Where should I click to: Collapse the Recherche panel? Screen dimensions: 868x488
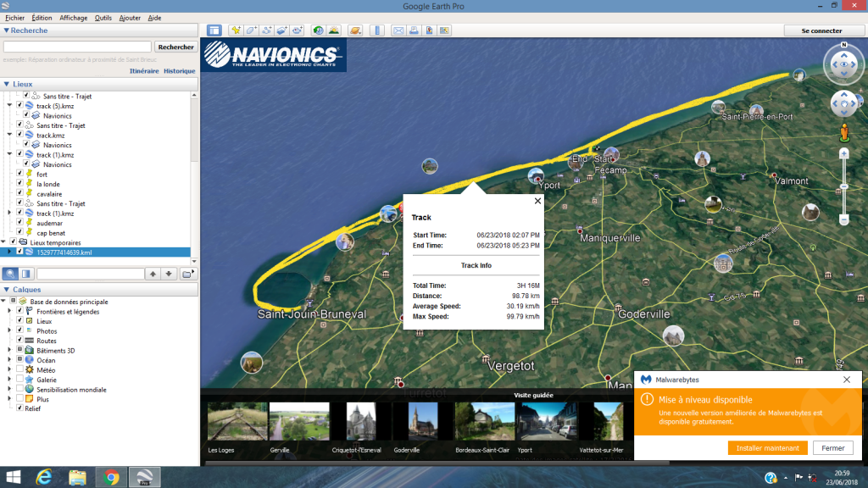[7, 30]
